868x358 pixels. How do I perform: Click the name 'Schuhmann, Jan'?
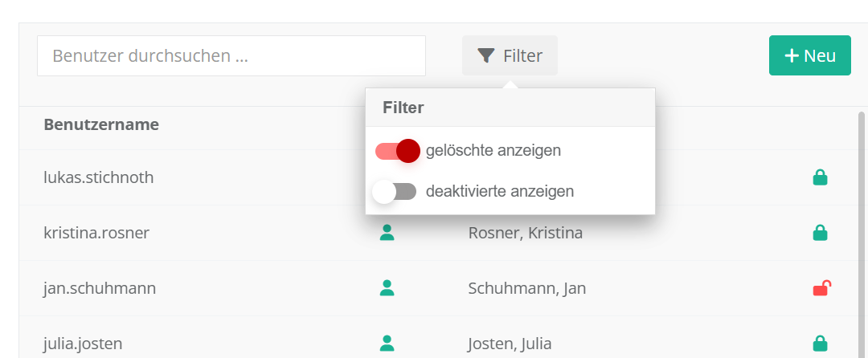(526, 288)
